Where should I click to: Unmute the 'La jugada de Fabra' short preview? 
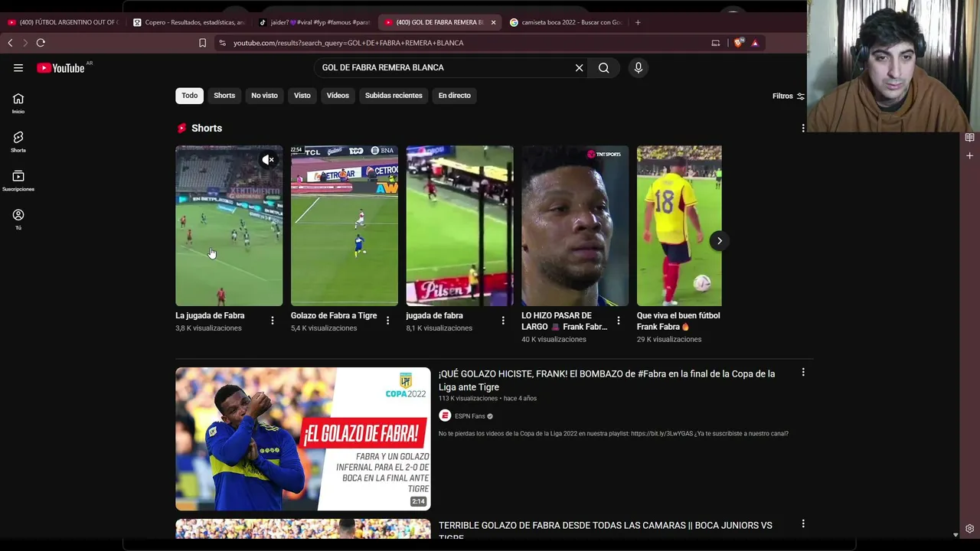pos(268,160)
